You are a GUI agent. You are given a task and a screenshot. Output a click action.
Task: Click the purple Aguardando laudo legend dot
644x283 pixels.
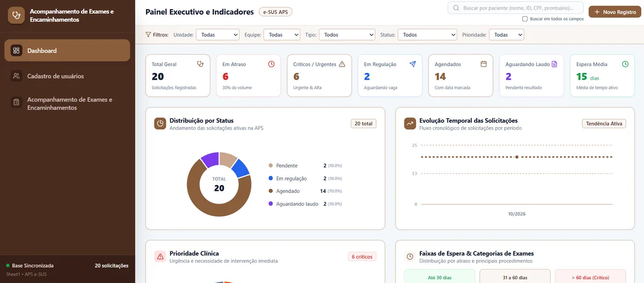click(x=270, y=204)
